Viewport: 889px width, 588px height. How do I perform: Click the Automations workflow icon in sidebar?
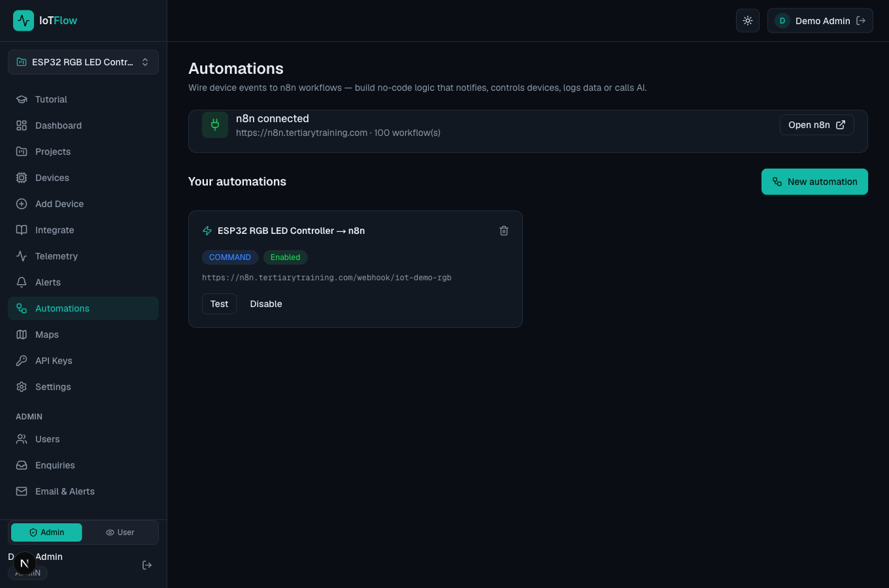coord(22,308)
